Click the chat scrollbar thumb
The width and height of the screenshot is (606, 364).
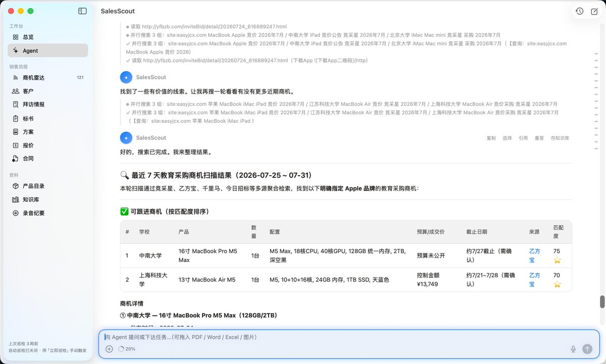click(x=601, y=301)
